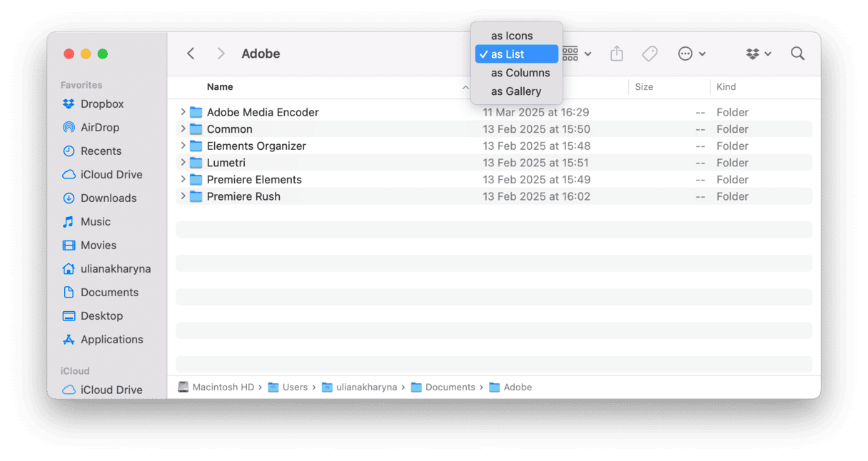Expand the Lumetri folder
868x461 pixels.
pyautogui.click(x=183, y=163)
